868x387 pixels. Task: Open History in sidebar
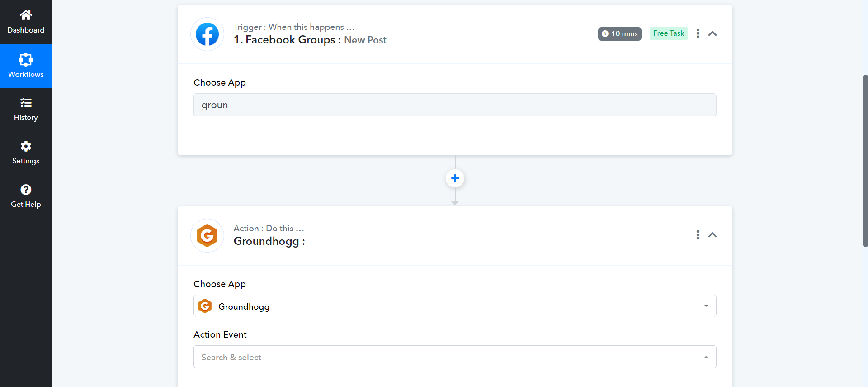(x=26, y=110)
